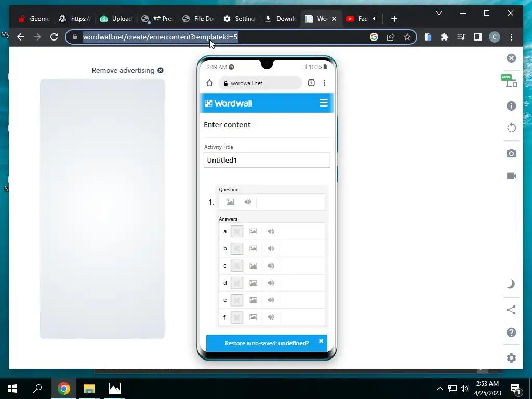Tap the home icon in the phone browser
Screen dimensions: 532x399
[209, 83]
